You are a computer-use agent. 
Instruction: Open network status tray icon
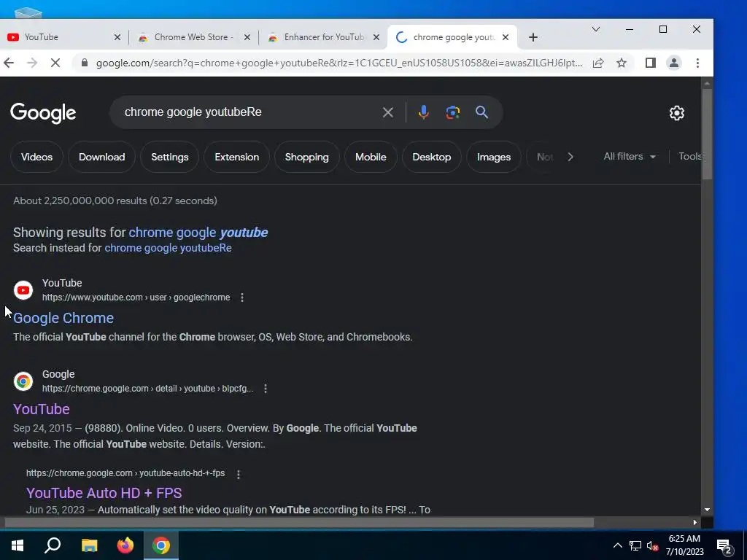(635, 545)
